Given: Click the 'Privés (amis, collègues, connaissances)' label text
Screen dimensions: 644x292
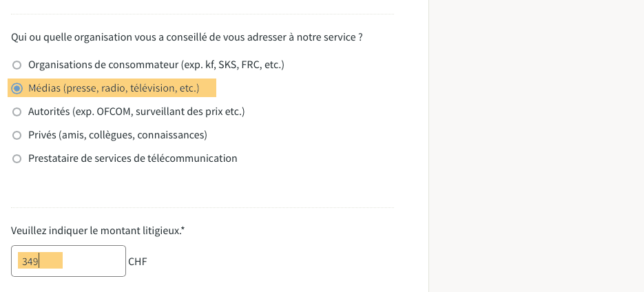Looking at the screenshot, I should 118,135.
